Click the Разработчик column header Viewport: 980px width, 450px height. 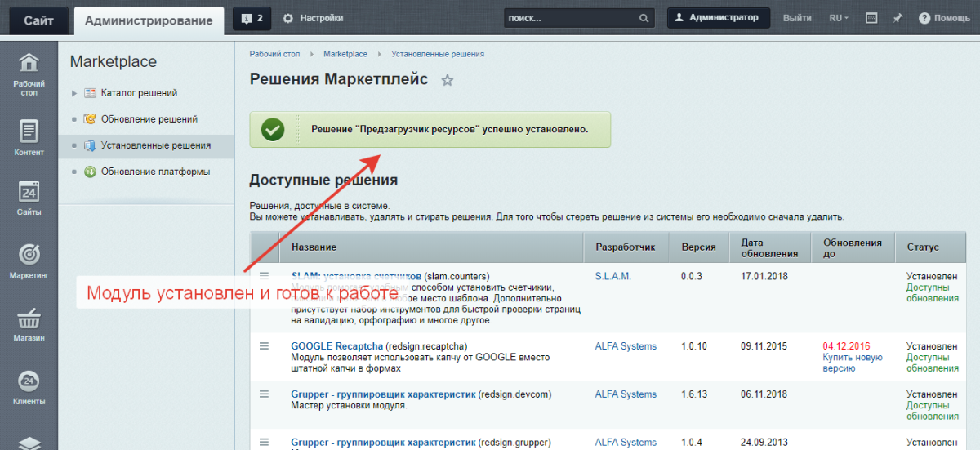(x=626, y=247)
